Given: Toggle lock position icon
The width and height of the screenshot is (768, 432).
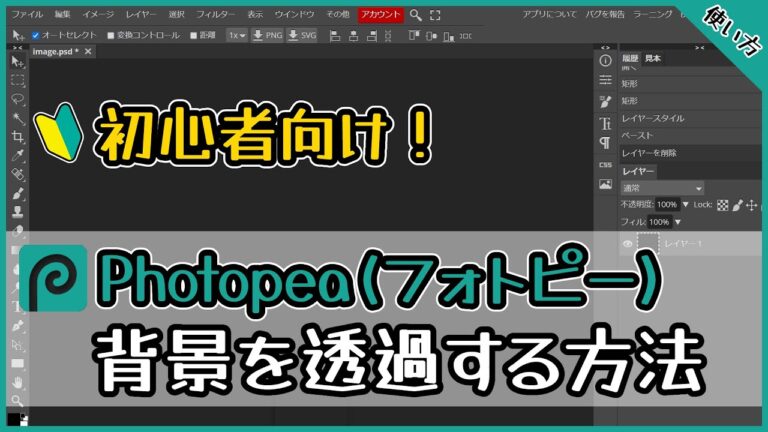Looking at the screenshot, I should coord(752,205).
